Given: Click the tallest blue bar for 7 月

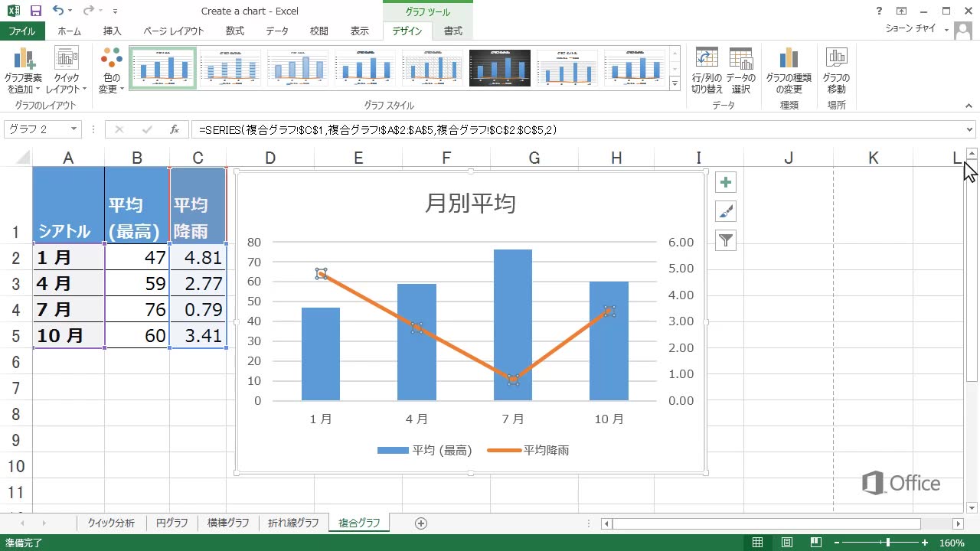Looking at the screenshot, I should [x=513, y=324].
